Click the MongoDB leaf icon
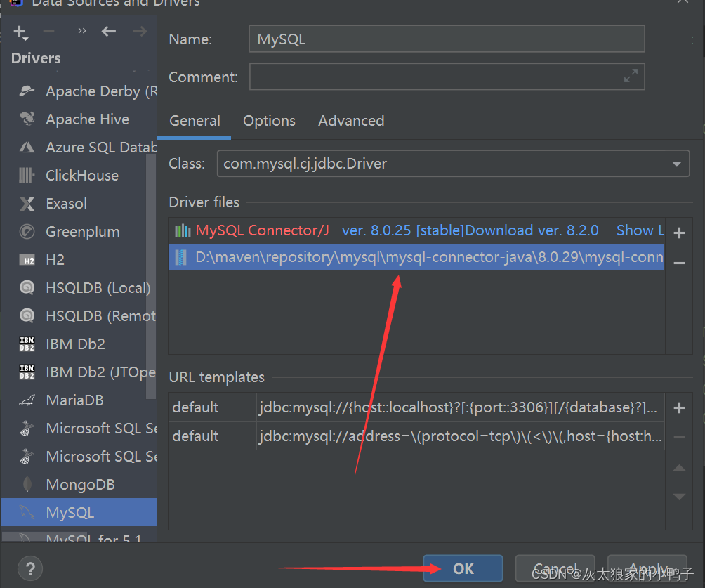 [27, 485]
